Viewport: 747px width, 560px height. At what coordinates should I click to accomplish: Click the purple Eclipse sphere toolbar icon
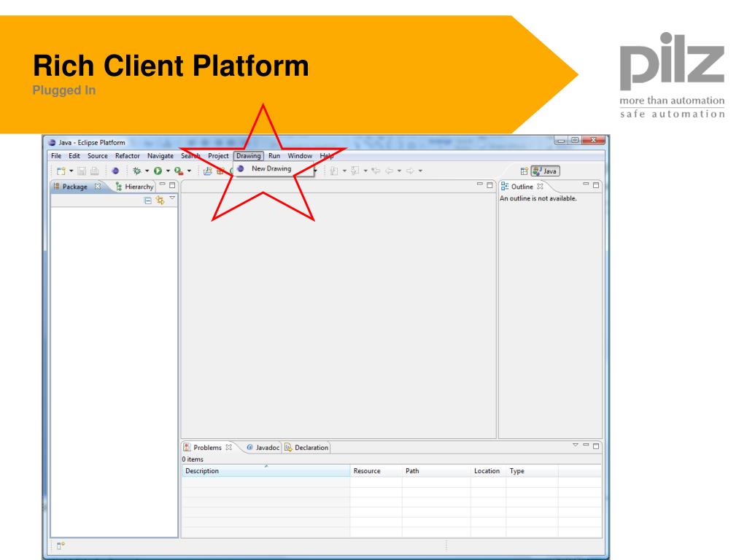[115, 171]
